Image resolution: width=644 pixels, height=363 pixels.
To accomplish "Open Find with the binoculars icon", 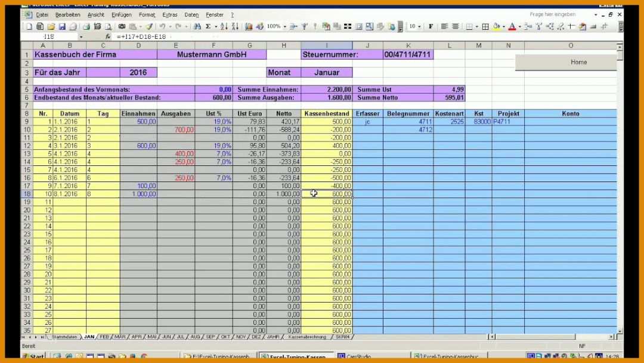I will pyautogui.click(x=197, y=26).
